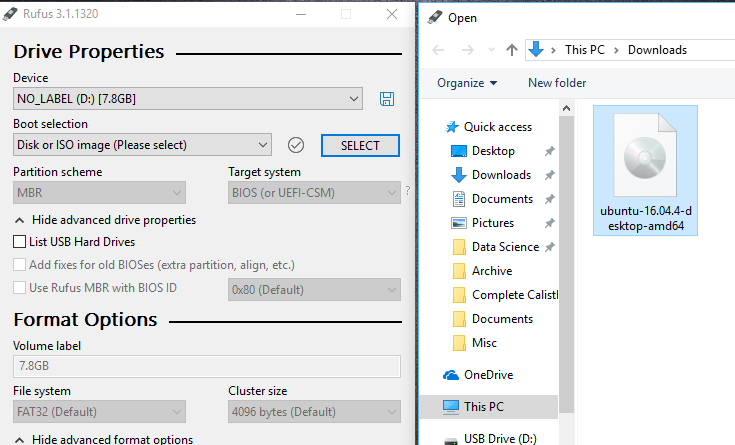The image size is (735, 445).
Task: Go up one folder level
Action: click(512, 50)
